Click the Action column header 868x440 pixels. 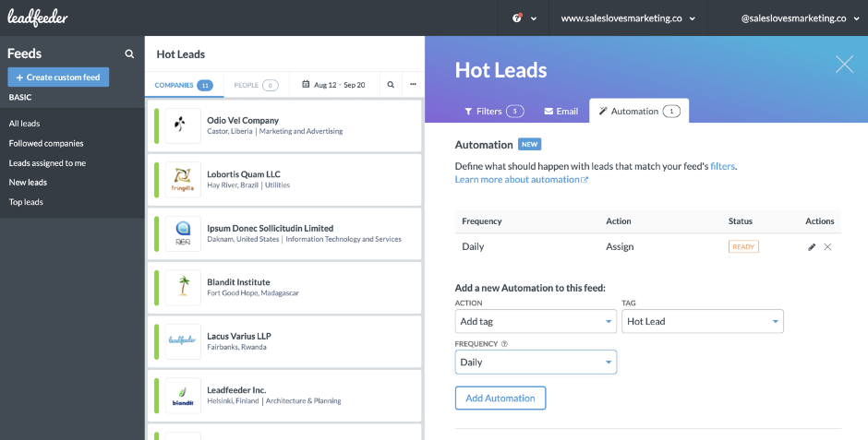point(619,221)
